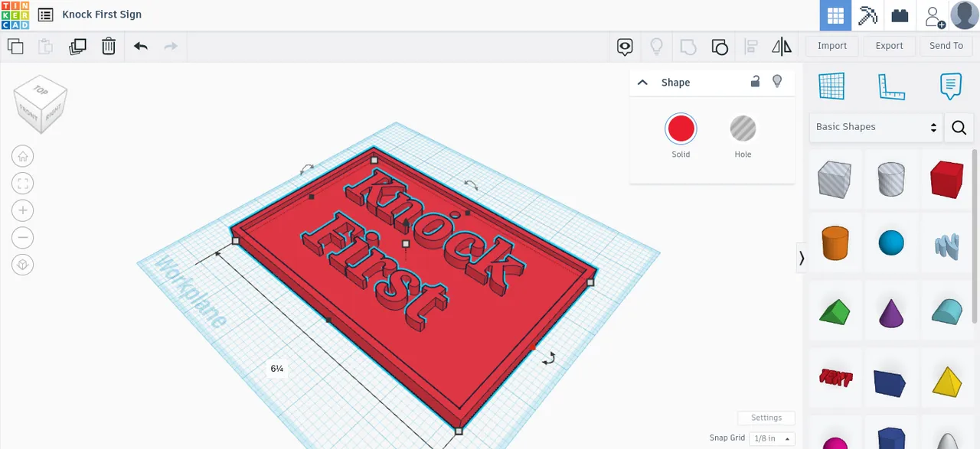980x449 pixels.
Task: Open the Basic Shapes category dropdown
Action: [875, 126]
